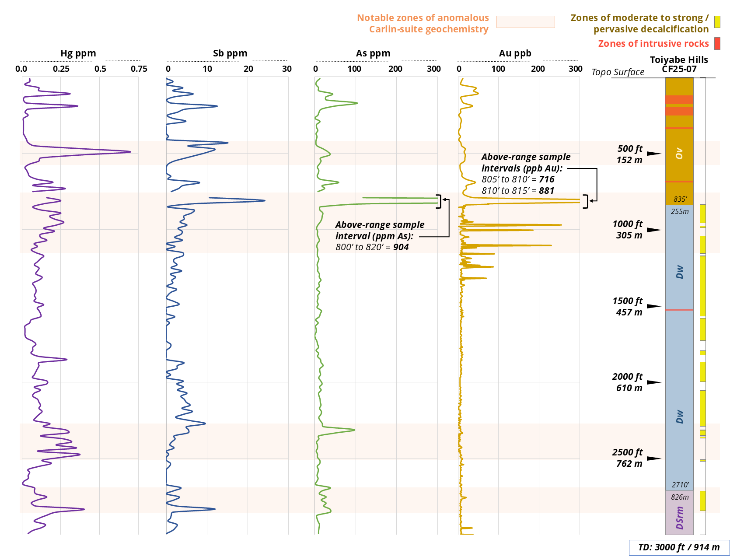Select the Au ppb chart title
Viewport: 744px width, 560px height.
point(515,53)
